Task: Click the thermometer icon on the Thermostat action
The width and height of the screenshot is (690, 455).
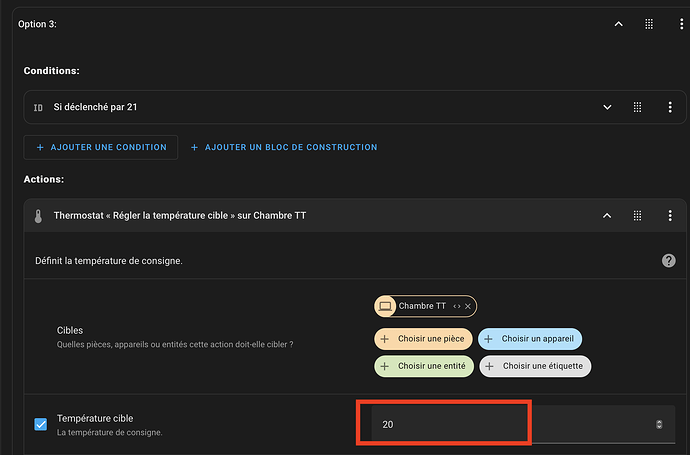Action: point(38,215)
